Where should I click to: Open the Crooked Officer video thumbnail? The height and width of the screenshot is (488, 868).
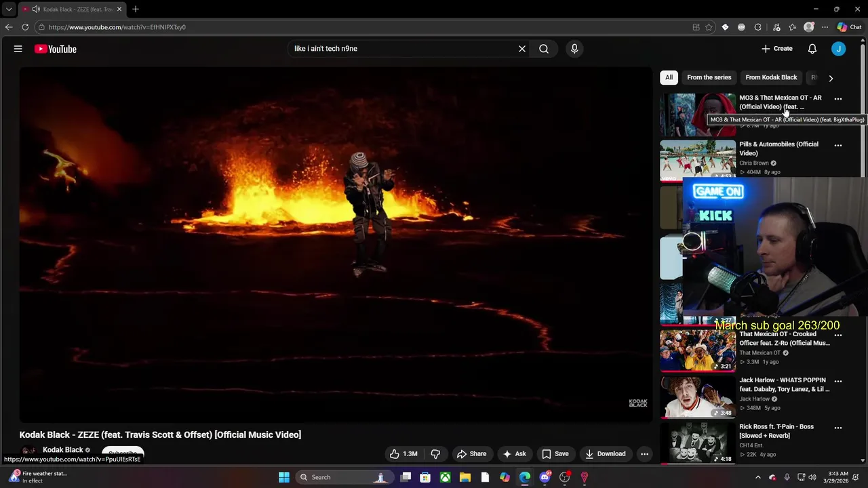pos(698,350)
